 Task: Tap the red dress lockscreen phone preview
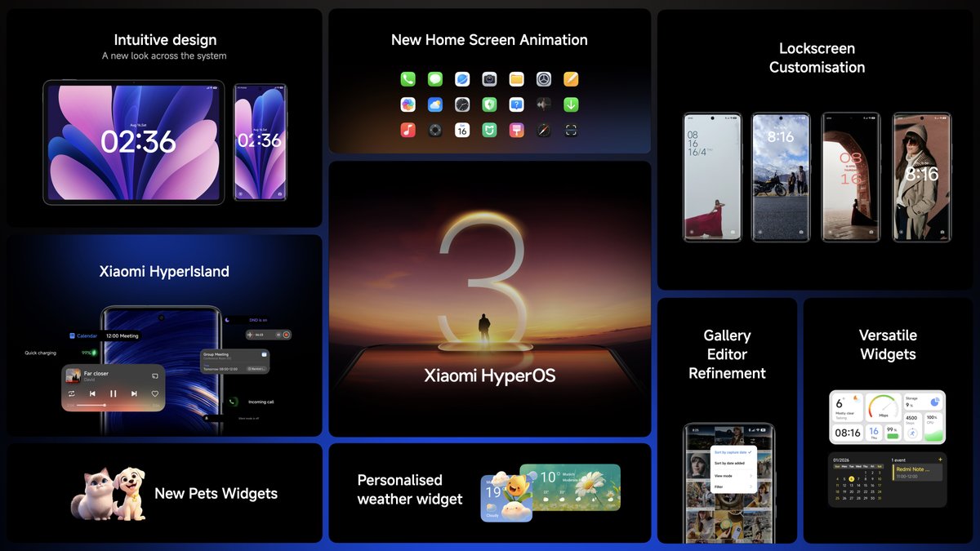point(712,177)
